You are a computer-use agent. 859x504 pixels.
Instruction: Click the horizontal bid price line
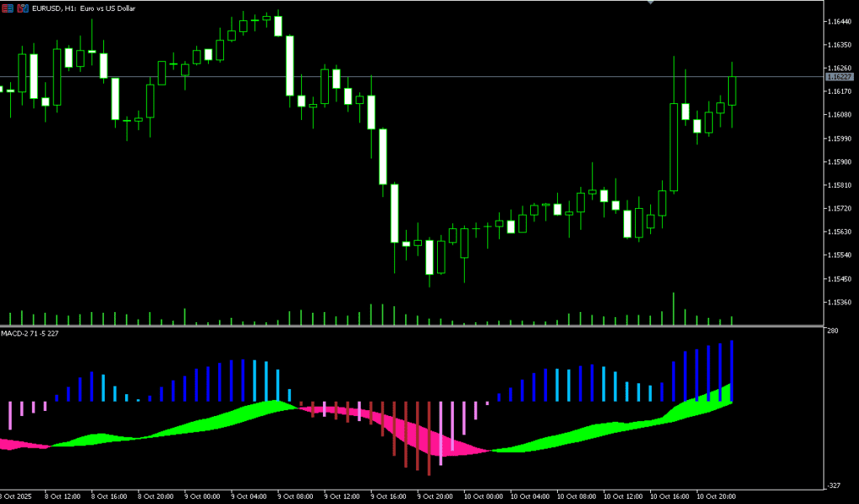click(419, 76)
